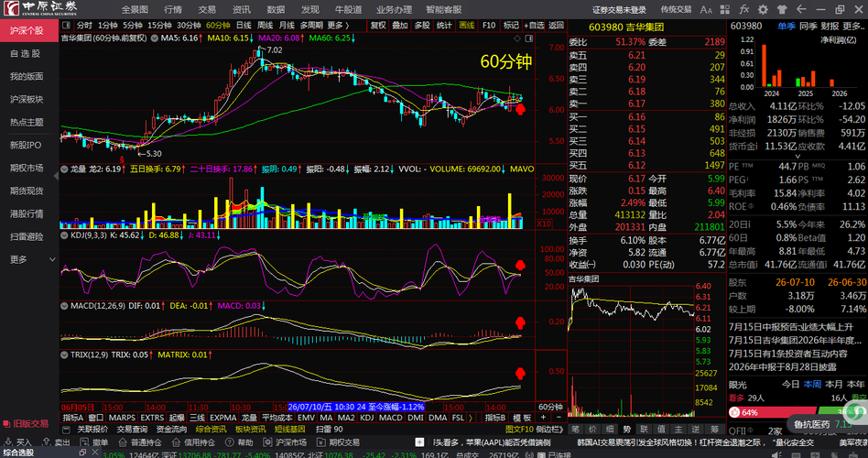Click the 买入 buy icon in bottom toolbar

8,442
